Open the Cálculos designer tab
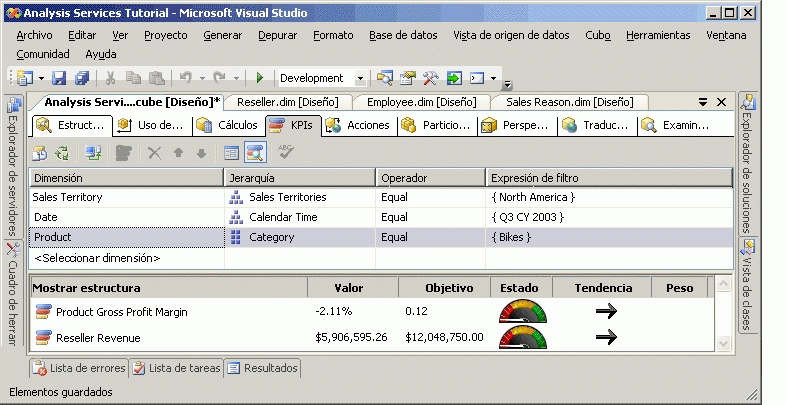The height and width of the screenshot is (405, 786). tap(228, 125)
